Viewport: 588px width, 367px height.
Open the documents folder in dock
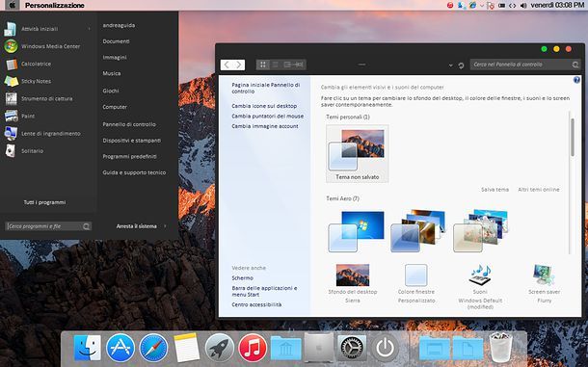pos(468,349)
